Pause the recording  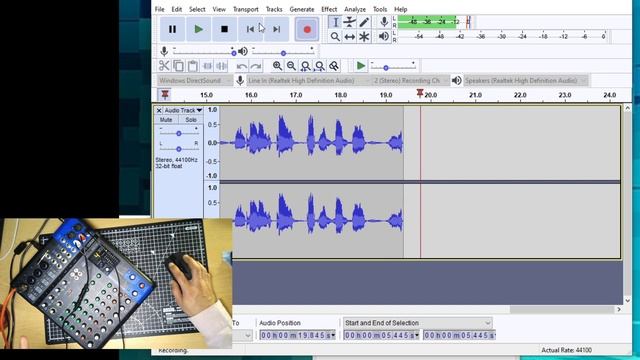[x=172, y=29]
